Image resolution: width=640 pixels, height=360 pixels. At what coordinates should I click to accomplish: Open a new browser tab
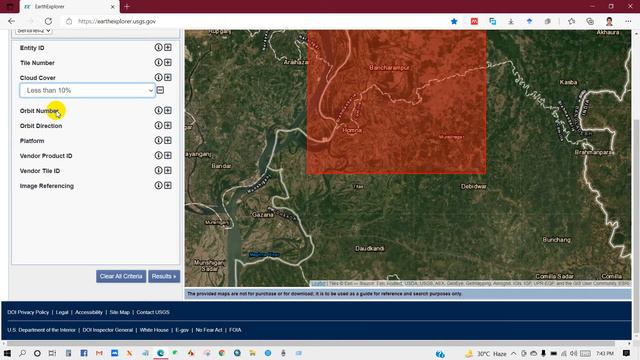tap(127, 7)
